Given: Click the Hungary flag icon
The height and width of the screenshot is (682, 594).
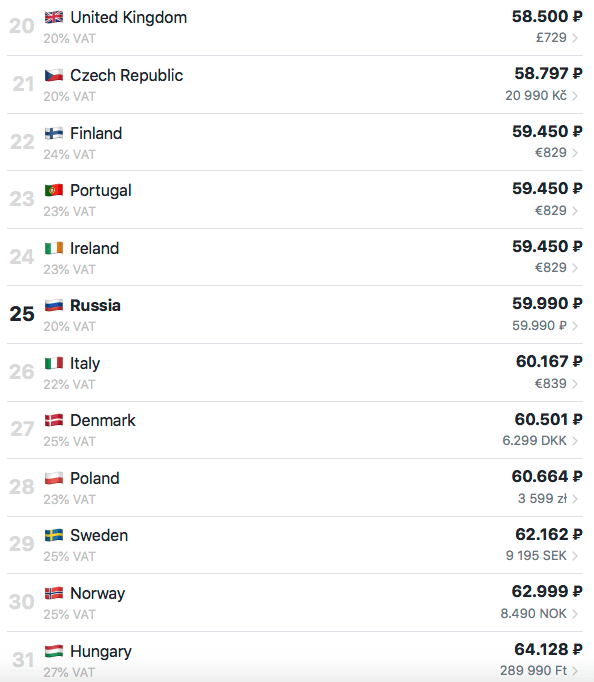Looking at the screenshot, I should click(x=54, y=651).
